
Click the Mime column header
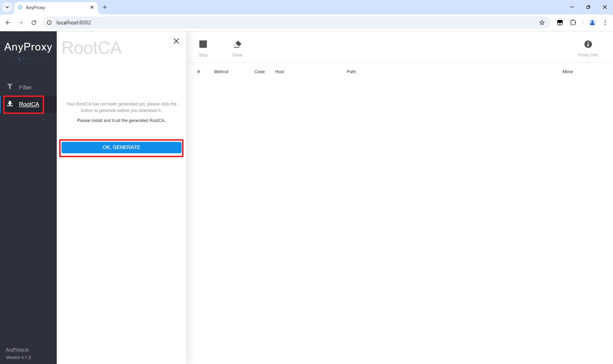coord(567,72)
